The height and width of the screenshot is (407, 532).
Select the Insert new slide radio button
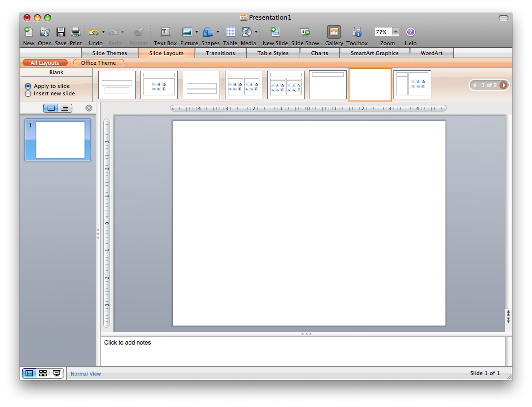coord(28,93)
